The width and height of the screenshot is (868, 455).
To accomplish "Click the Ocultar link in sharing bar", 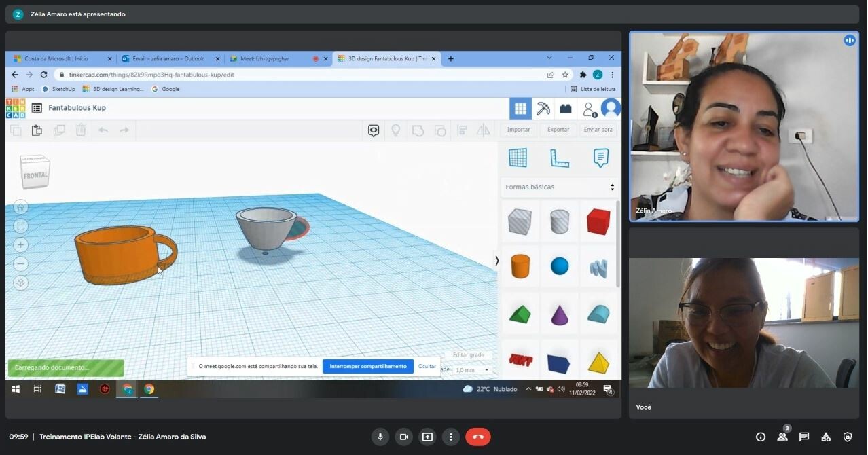I will pyautogui.click(x=427, y=366).
